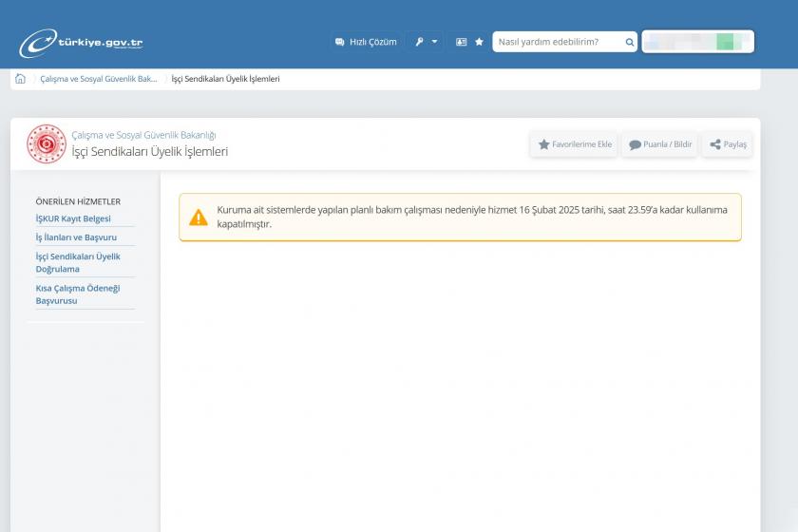This screenshot has height=532, width=798.
Task: Click the key login icon
Action: pyautogui.click(x=419, y=42)
